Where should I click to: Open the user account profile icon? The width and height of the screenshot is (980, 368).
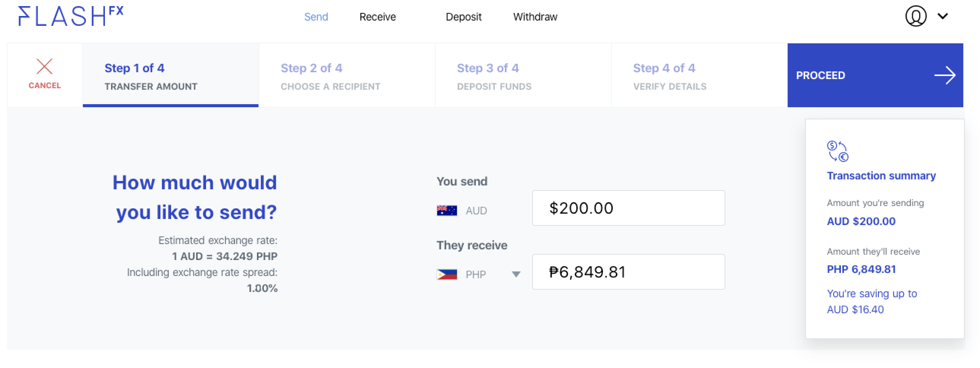click(915, 16)
